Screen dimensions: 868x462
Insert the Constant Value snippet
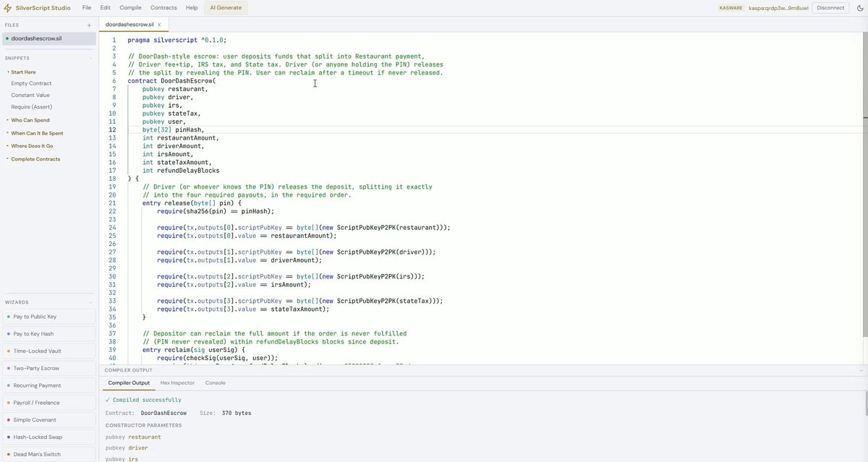point(30,95)
